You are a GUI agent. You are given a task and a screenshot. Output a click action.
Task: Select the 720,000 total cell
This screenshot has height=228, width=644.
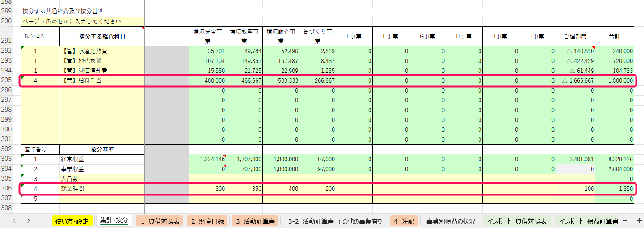click(615, 61)
